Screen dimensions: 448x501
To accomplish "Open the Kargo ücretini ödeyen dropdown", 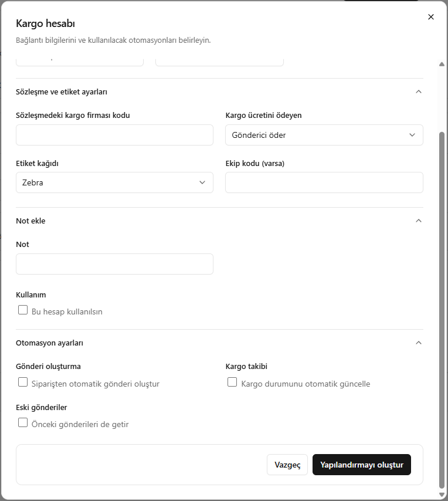I will tap(324, 135).
